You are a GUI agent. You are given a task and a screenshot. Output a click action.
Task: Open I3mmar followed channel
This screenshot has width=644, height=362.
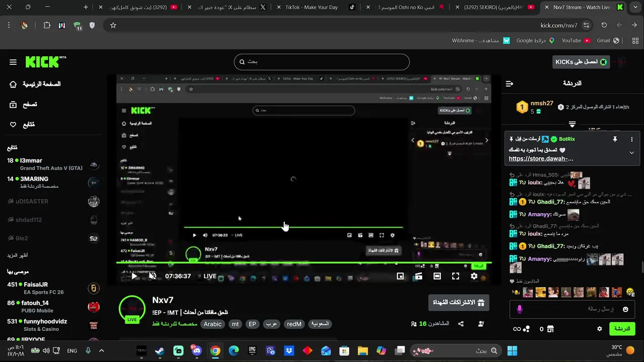[53, 164]
